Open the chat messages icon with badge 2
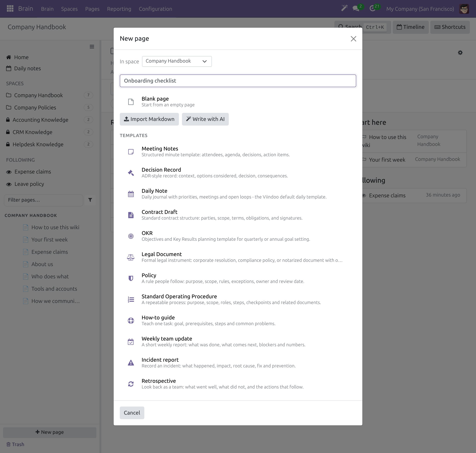The image size is (476, 453). (x=356, y=9)
